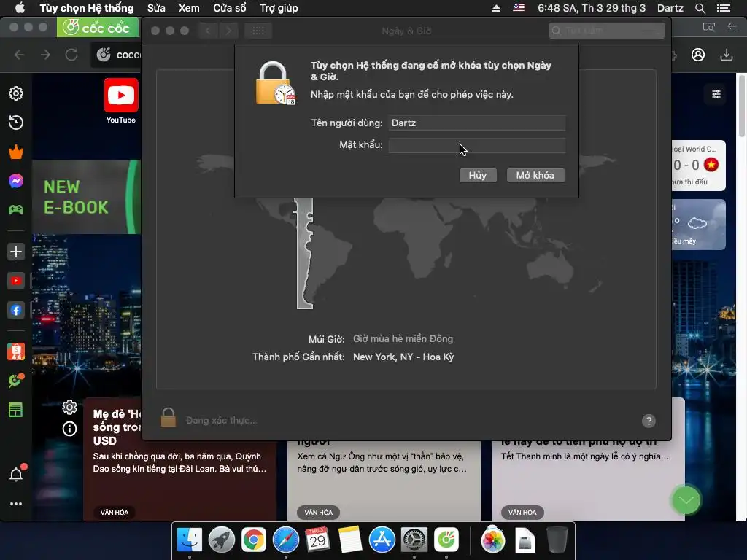Open history icon in Cốc Cốc sidebar
The height and width of the screenshot is (560, 747).
click(16, 122)
